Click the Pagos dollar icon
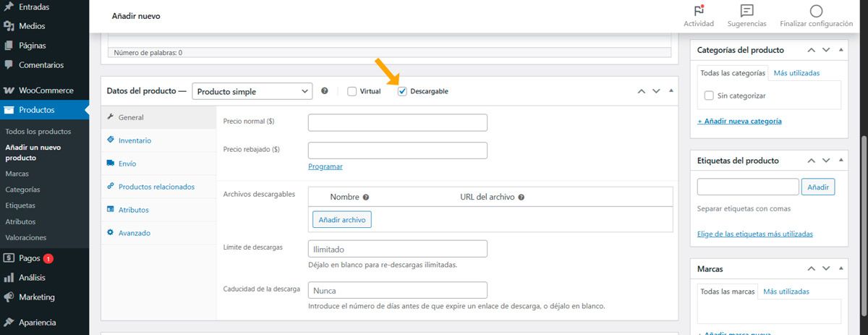868x335 pixels. point(9,258)
